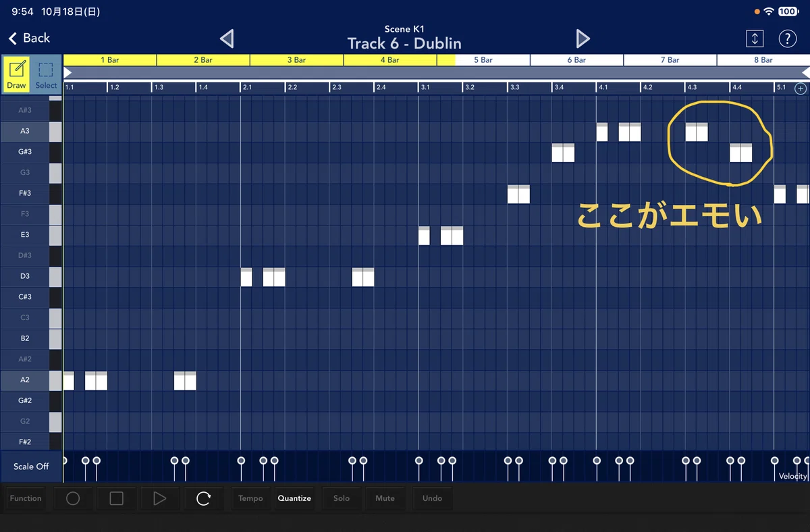Adjust velocity handle under beat 3.1
The image size is (810, 532).
click(x=419, y=460)
